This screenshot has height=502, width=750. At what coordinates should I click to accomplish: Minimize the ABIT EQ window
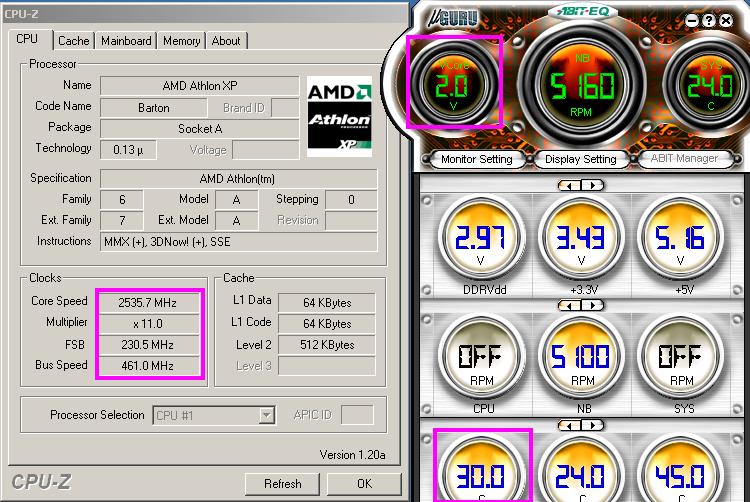692,20
